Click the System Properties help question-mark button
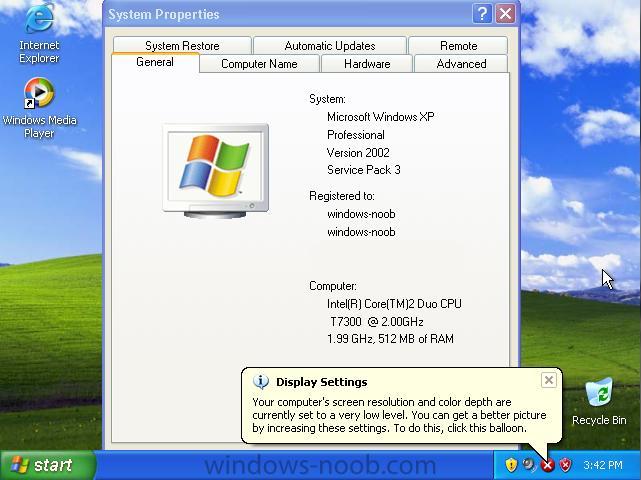This screenshot has height=480, width=641. point(482,14)
